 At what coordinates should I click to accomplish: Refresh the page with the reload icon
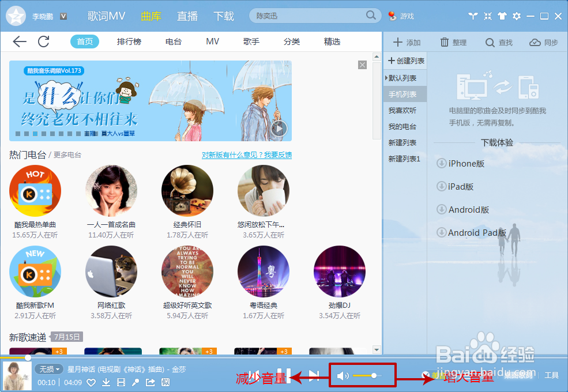point(44,42)
